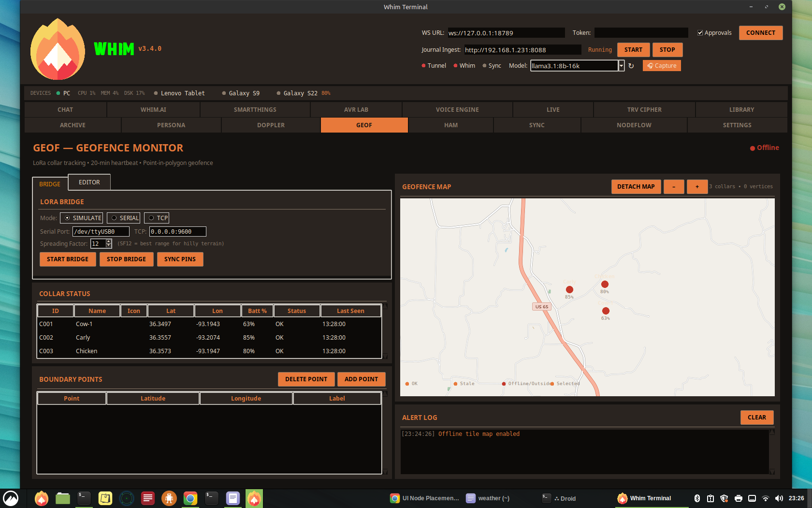This screenshot has width=812, height=508.
Task: Switch to the BRIDGE tab
Action: coord(50,184)
